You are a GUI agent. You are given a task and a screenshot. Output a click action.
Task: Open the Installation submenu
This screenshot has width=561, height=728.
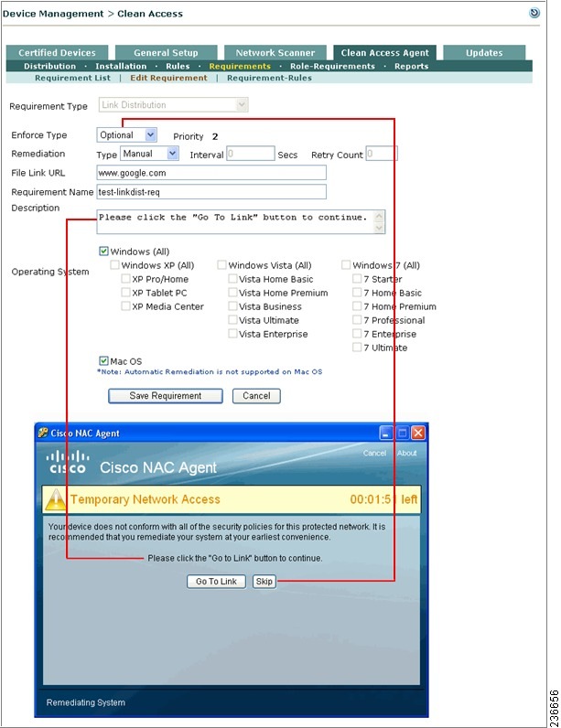tap(121, 66)
